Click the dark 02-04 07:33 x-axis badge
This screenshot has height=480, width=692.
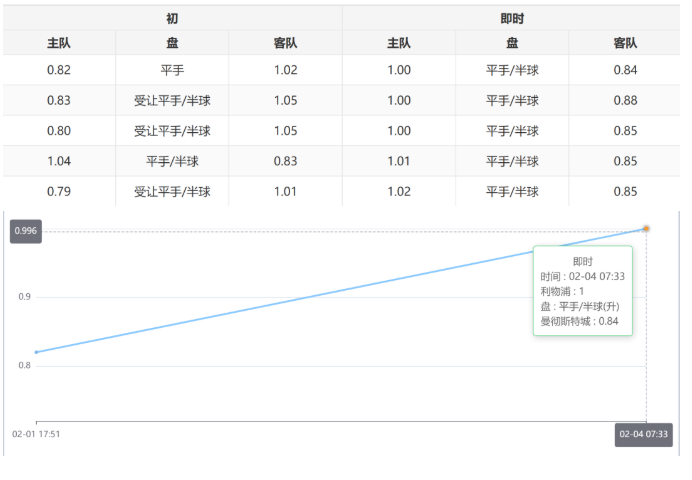tap(643, 434)
